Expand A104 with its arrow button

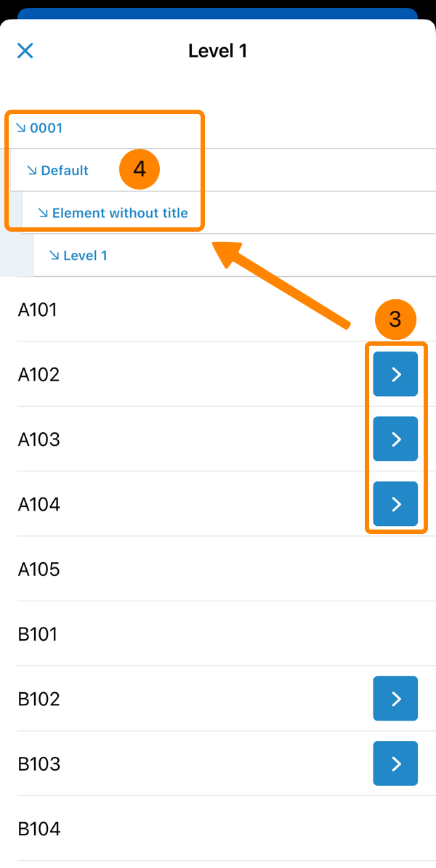click(x=395, y=503)
